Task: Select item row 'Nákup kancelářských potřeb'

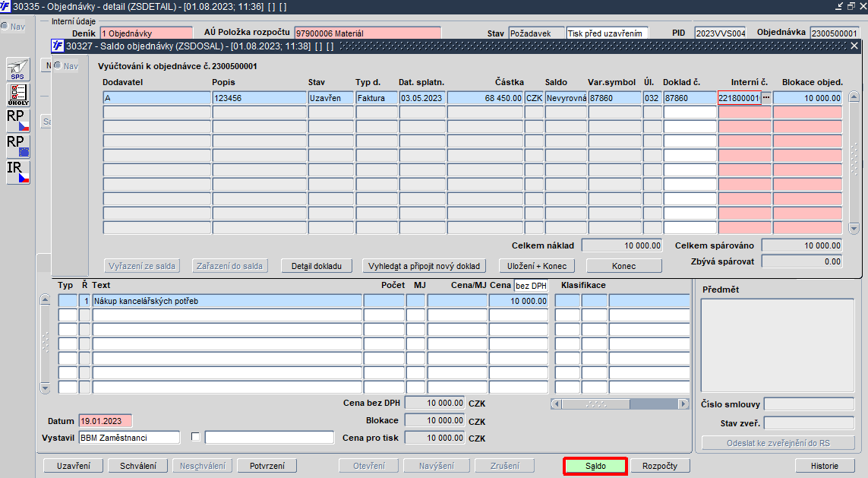Action: [x=227, y=301]
